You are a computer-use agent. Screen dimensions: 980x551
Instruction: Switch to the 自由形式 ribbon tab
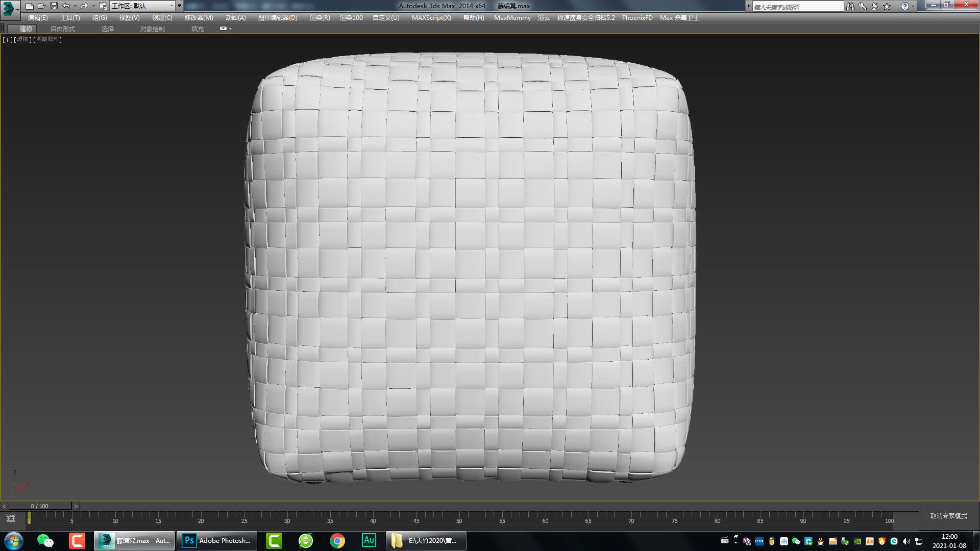click(63, 29)
